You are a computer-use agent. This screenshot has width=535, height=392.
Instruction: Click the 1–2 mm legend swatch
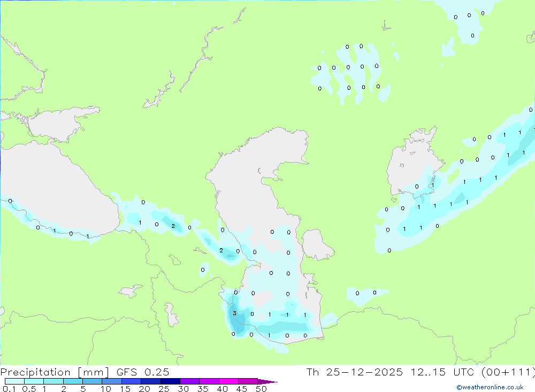click(53, 381)
